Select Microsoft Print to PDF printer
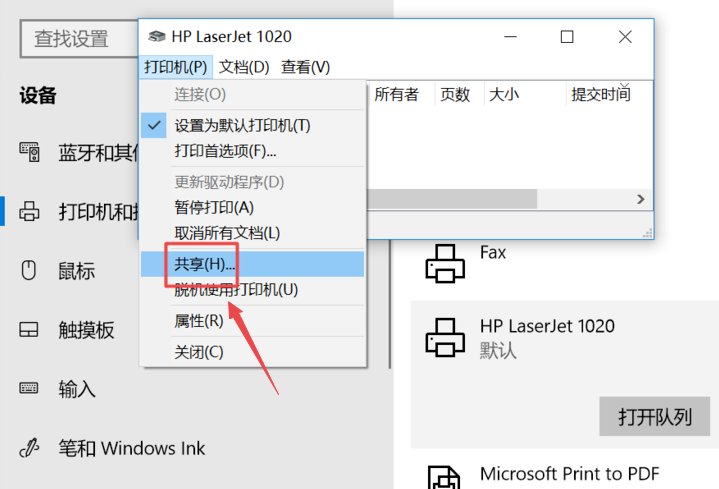The height and width of the screenshot is (489, 719). pyautogui.click(x=569, y=474)
